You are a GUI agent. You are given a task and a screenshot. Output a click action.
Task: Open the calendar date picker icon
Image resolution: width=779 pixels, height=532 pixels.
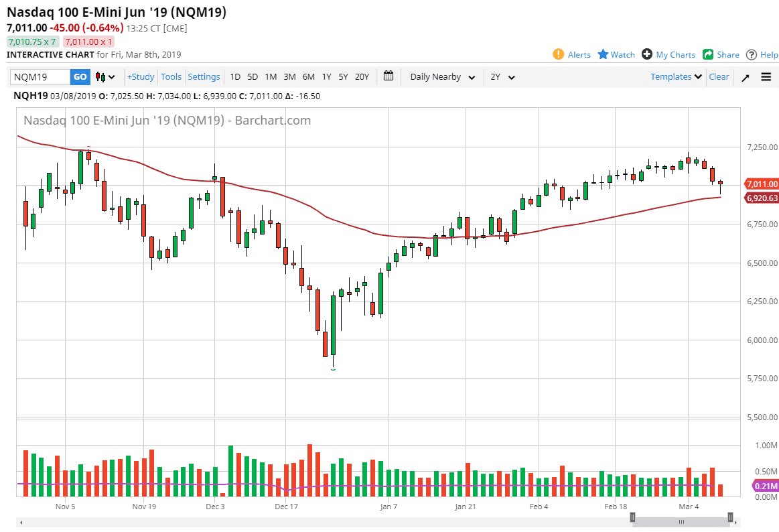coord(388,76)
